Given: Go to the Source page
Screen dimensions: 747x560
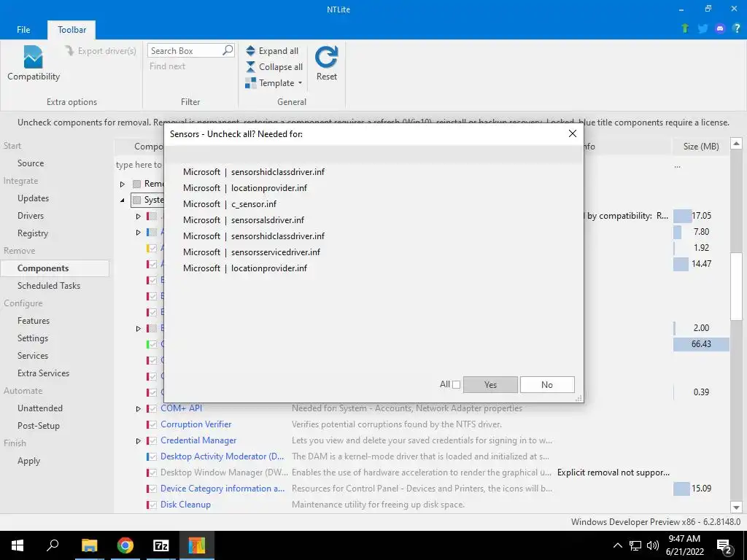Looking at the screenshot, I should click(31, 163).
